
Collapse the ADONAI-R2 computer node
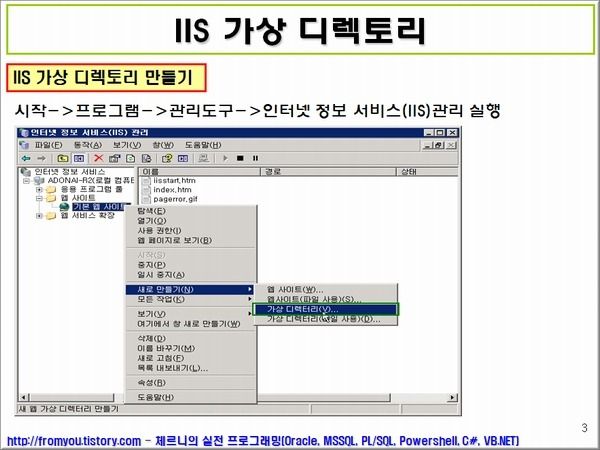click(26, 181)
